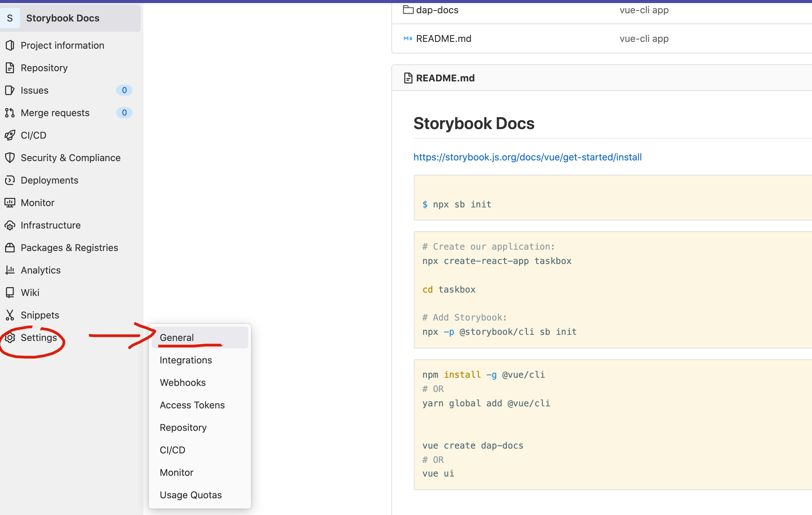Click the 'npm install -g @vue/cli' line
The width and height of the screenshot is (812, 515).
(484, 375)
